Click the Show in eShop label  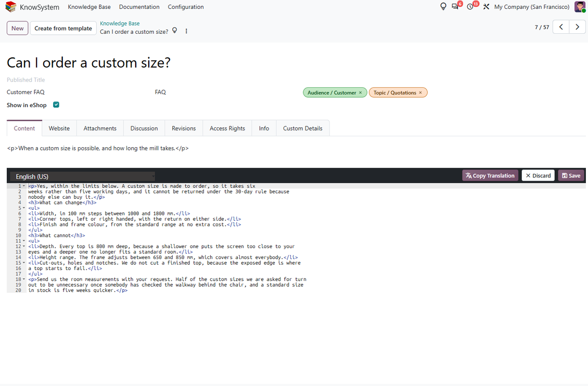(x=27, y=105)
